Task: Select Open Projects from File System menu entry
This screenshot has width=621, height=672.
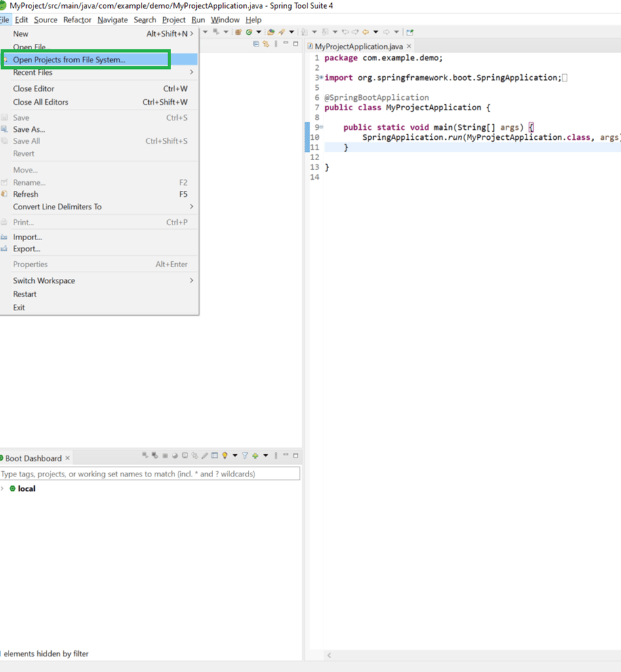Action: (x=99, y=60)
